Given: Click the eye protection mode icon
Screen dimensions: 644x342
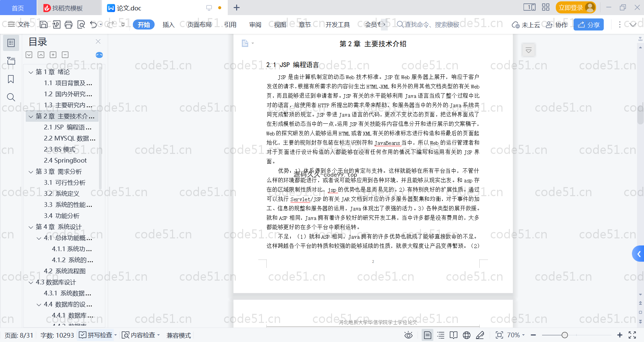Looking at the screenshot, I should point(408,335).
